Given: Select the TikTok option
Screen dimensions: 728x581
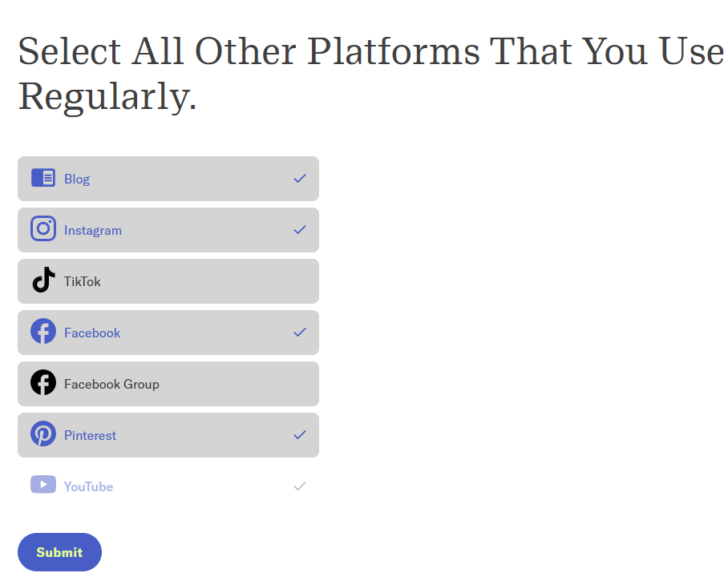Looking at the screenshot, I should click(x=168, y=281).
